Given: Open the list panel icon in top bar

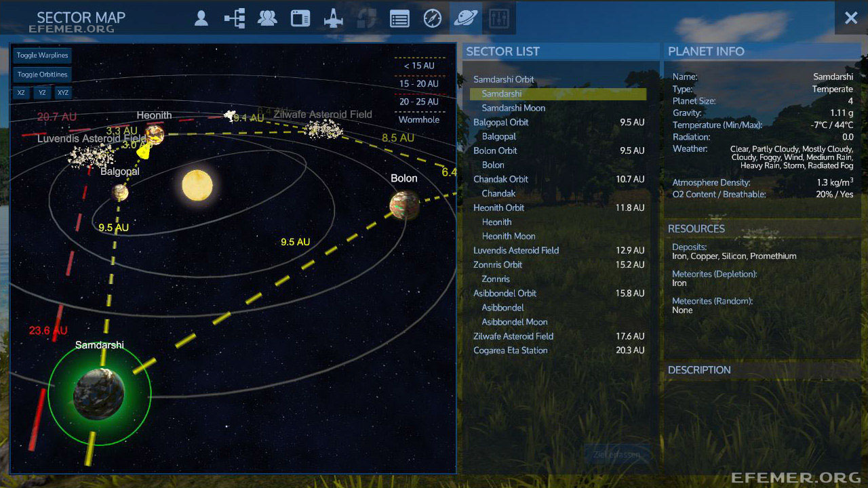Looking at the screenshot, I should [x=399, y=18].
